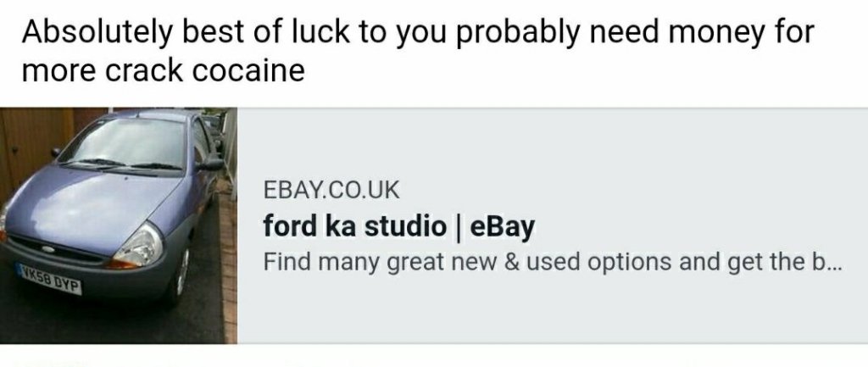Click the "more crack cocaine" text line
This screenshot has width=868, height=367.
point(164,71)
